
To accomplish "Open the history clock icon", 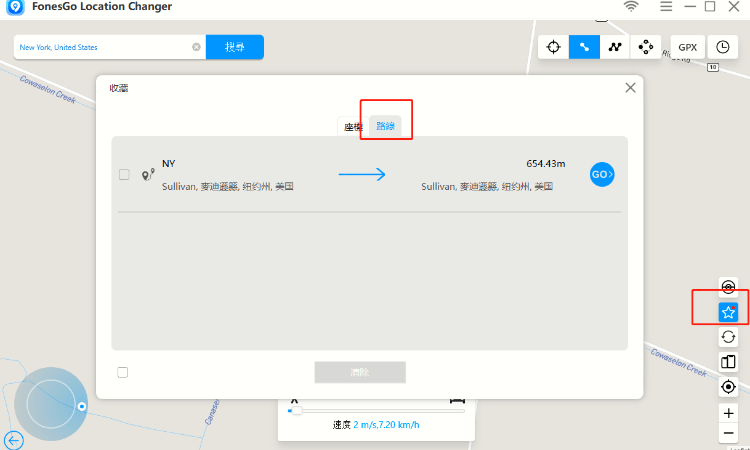I will [x=722, y=47].
